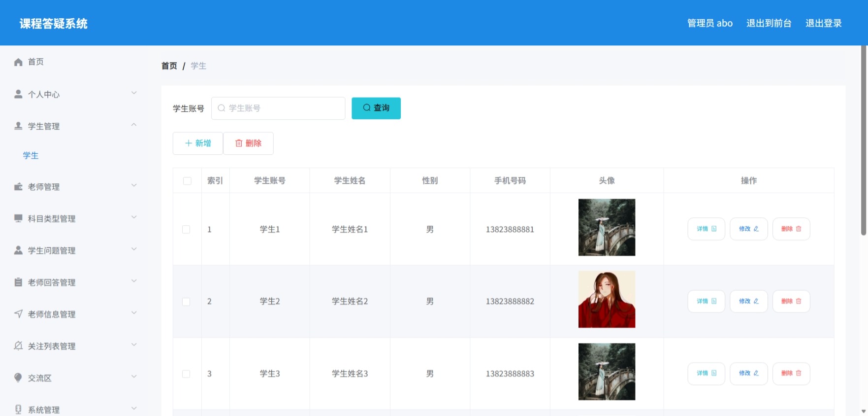The height and width of the screenshot is (416, 868).
Task: Click the 删除 batch delete button
Action: click(x=248, y=143)
